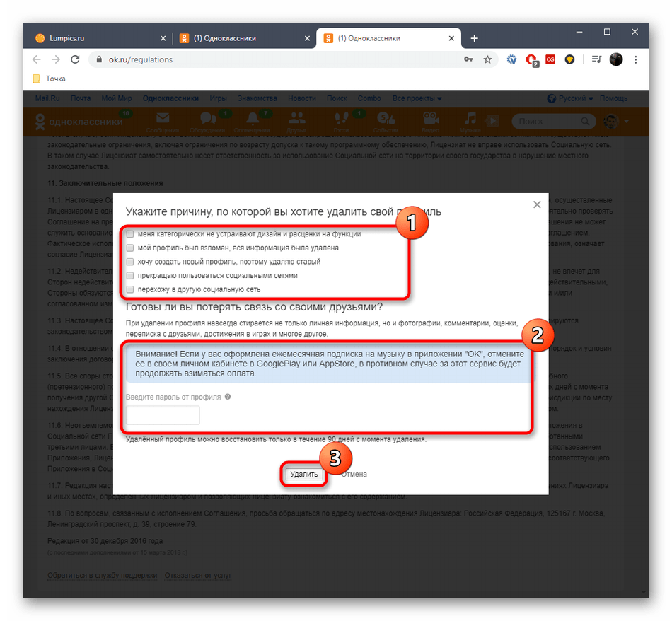This screenshot has height=621, width=672.
Task: Click the 'Отмена' link
Action: (354, 474)
